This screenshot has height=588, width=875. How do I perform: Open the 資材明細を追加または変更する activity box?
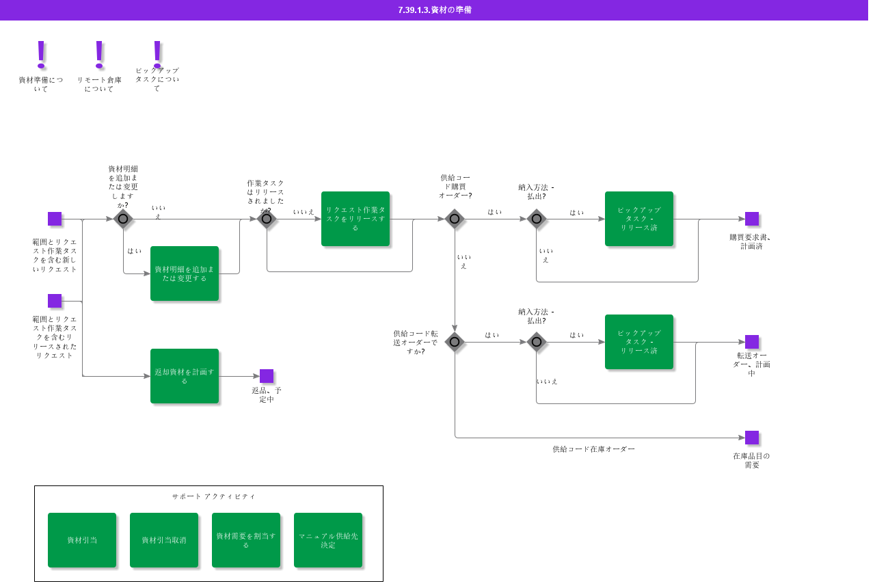pos(185,273)
